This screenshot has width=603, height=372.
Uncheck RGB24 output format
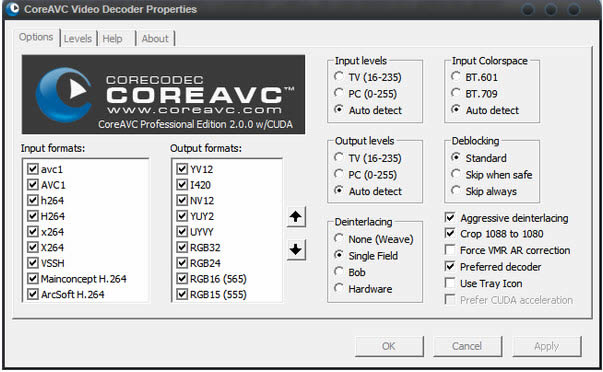(182, 263)
